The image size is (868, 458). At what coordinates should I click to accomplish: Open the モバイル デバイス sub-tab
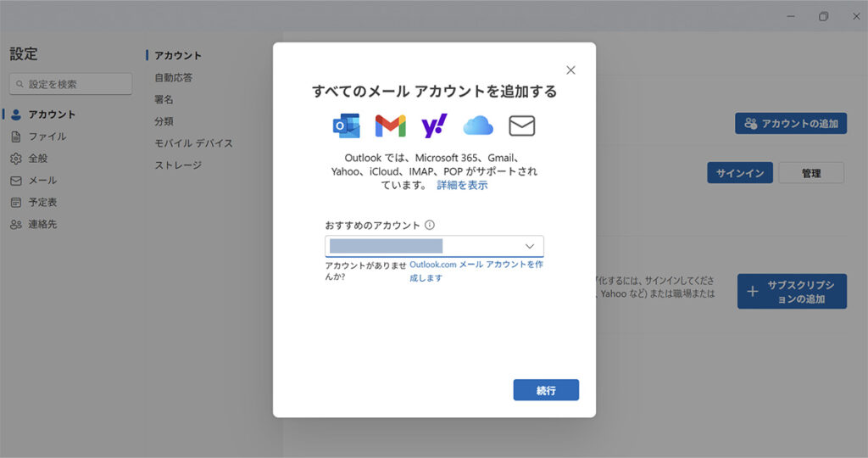pyautogui.click(x=193, y=142)
